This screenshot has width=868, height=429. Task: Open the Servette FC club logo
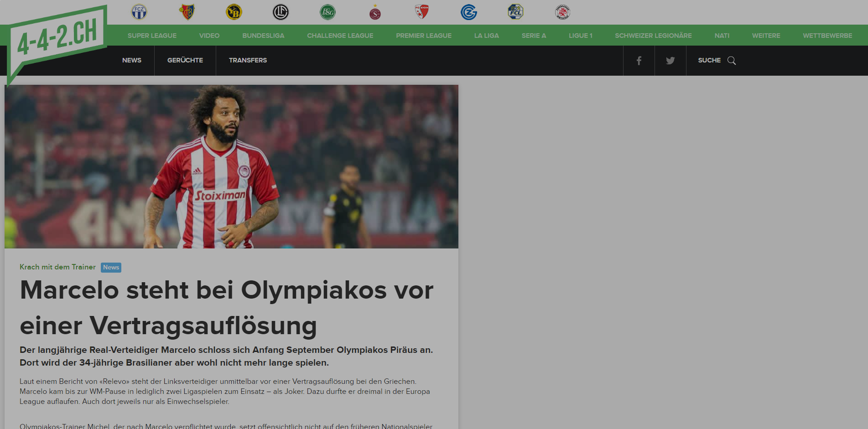coord(375,12)
